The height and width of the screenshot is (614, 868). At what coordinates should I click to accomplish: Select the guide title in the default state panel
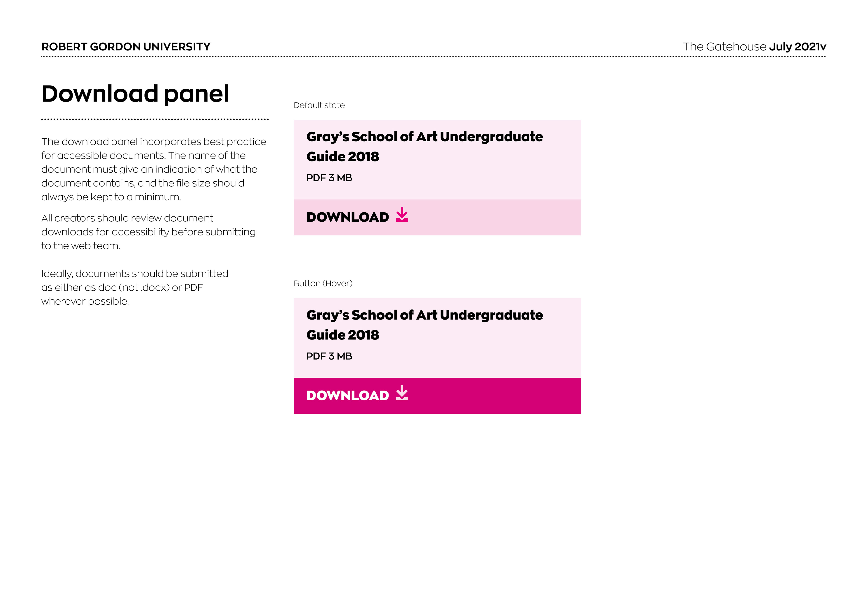click(424, 146)
